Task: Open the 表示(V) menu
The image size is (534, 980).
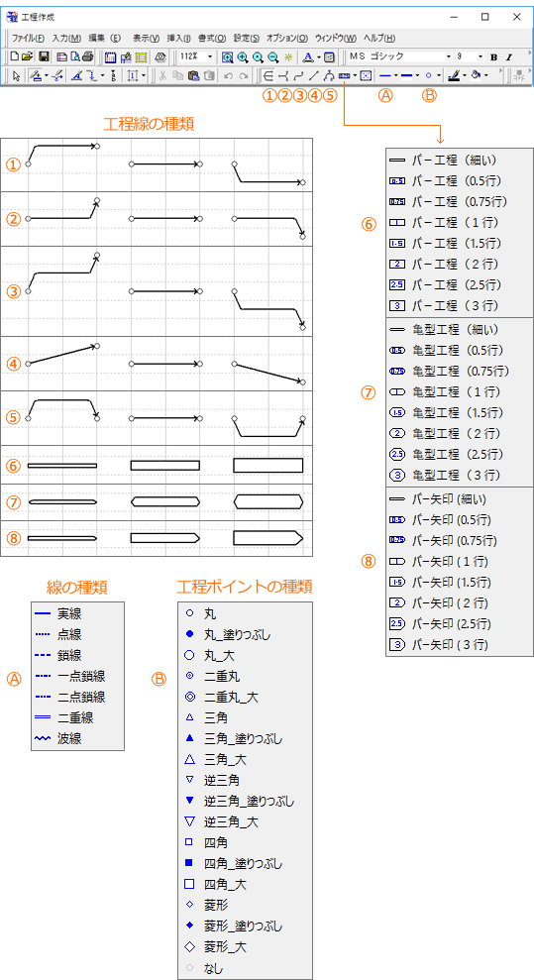Action: click(x=147, y=38)
